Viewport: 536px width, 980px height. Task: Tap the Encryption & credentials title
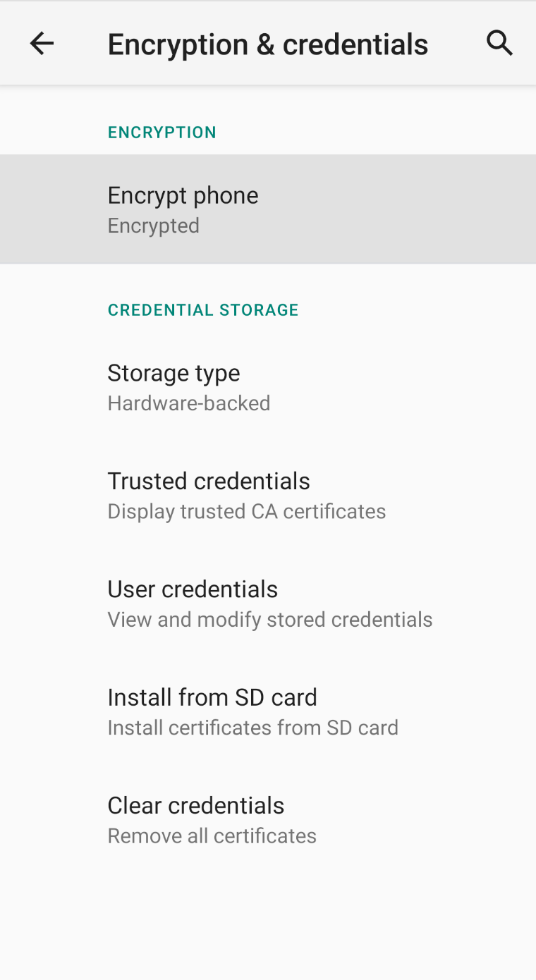point(268,44)
